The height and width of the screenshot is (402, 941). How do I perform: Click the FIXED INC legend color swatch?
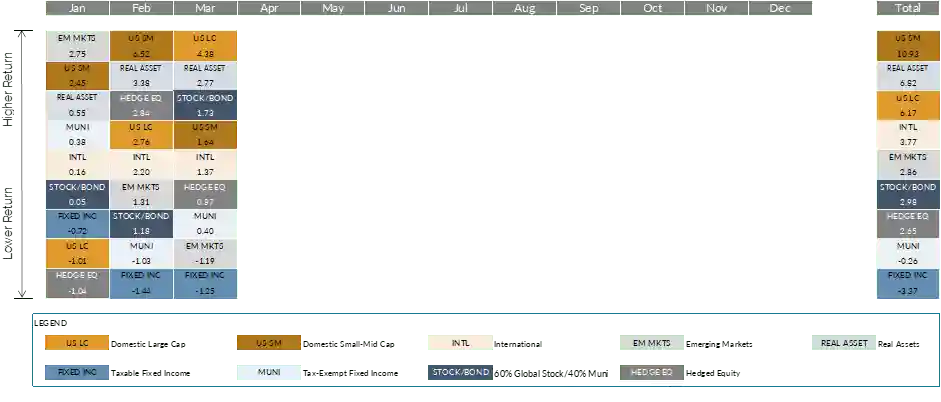point(77,373)
